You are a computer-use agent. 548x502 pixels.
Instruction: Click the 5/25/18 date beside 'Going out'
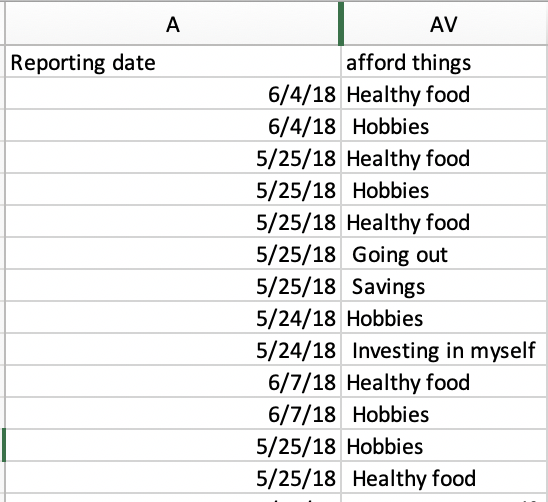(x=173, y=253)
